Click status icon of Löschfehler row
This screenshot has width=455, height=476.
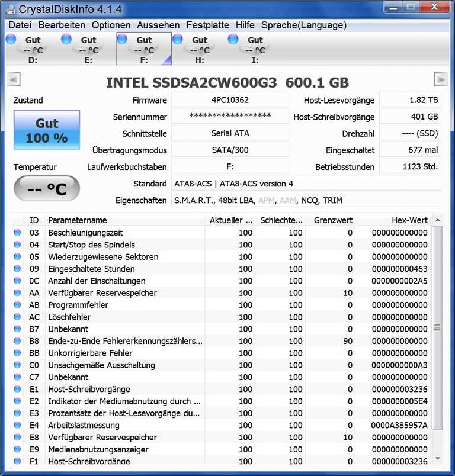17,317
